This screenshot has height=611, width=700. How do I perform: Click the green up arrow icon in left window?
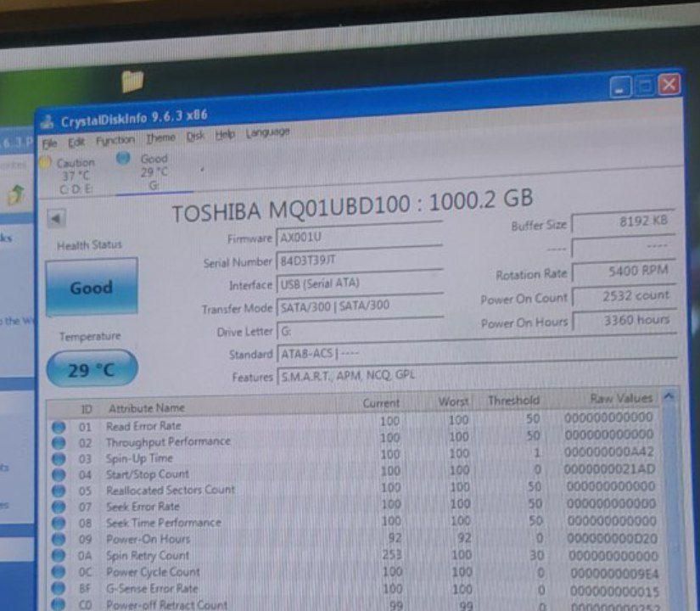pos(17,193)
